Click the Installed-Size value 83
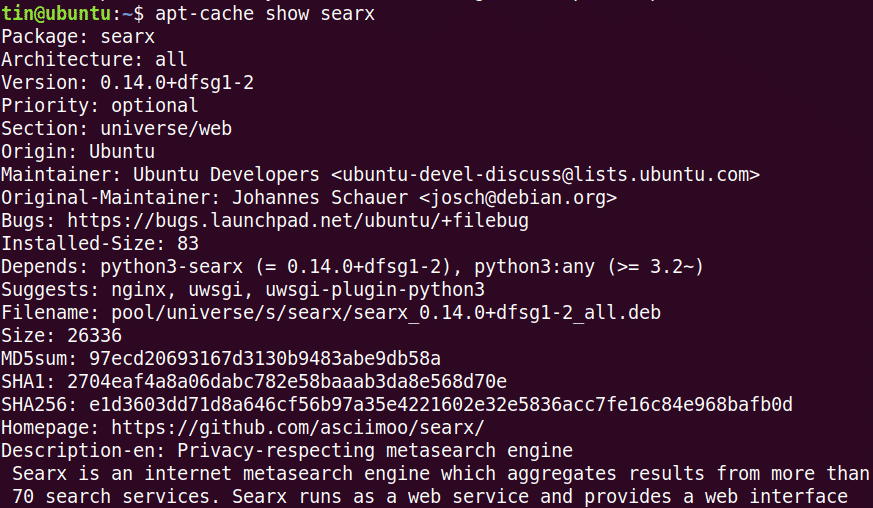Screen dimensions: 873x508 click(x=187, y=243)
